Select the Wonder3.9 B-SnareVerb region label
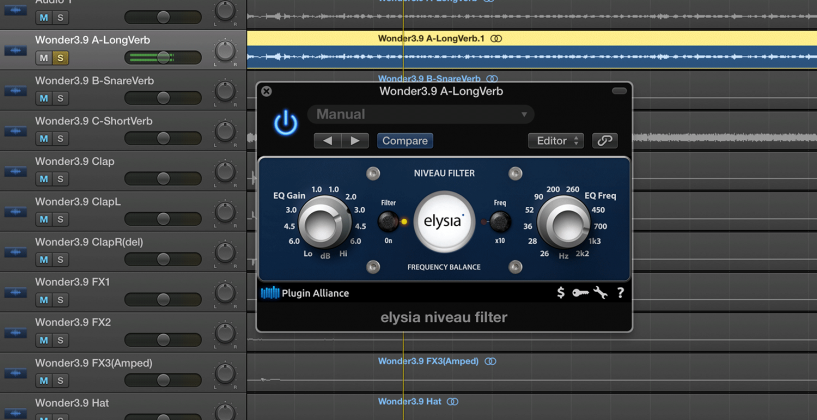This screenshot has height=420, width=817. 429,79
